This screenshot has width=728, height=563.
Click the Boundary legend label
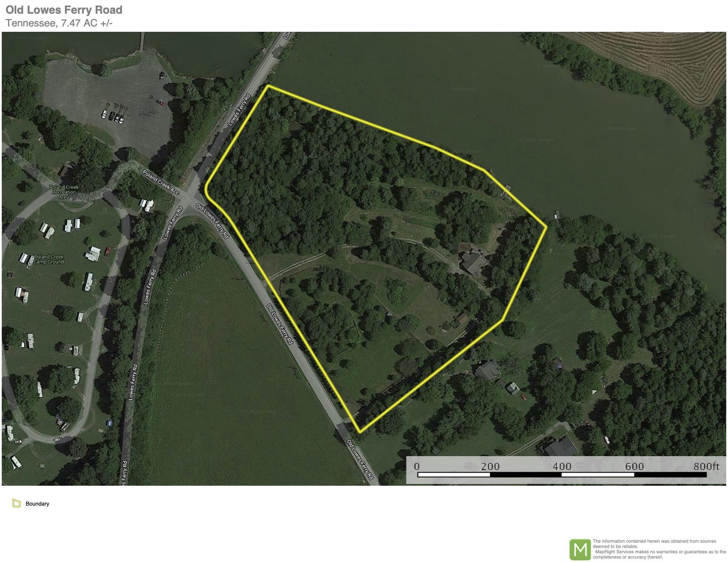(x=38, y=504)
